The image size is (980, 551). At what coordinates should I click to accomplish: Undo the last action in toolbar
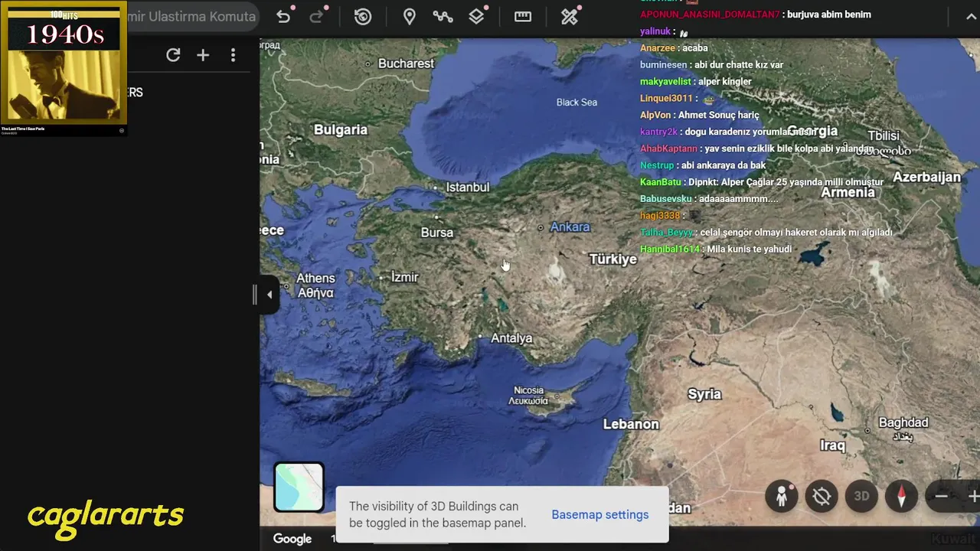[x=283, y=16]
